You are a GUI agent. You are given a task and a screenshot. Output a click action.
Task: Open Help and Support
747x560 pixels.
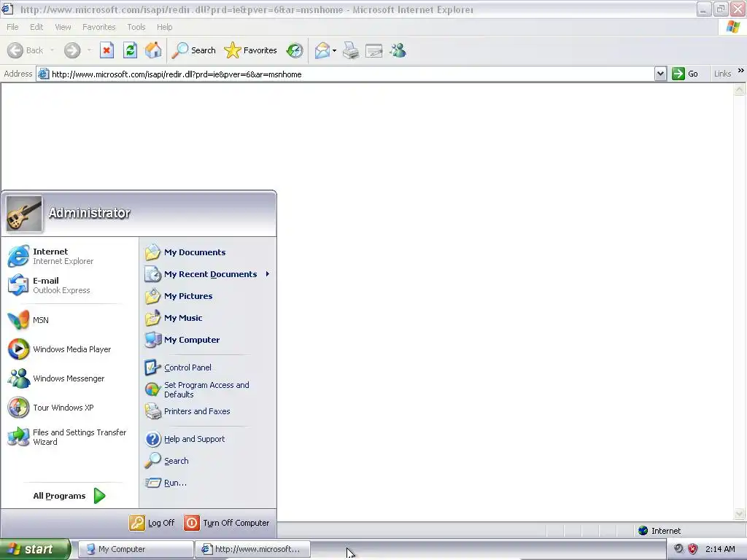coord(208,439)
